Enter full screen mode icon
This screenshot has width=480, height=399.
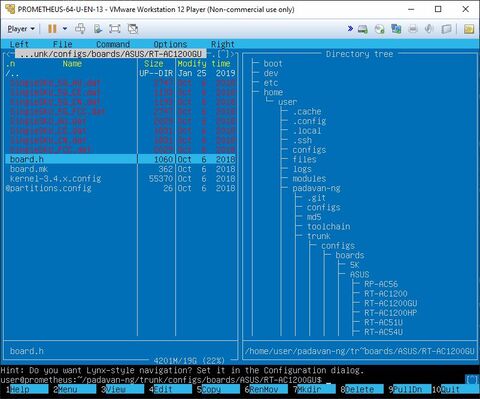(115, 29)
